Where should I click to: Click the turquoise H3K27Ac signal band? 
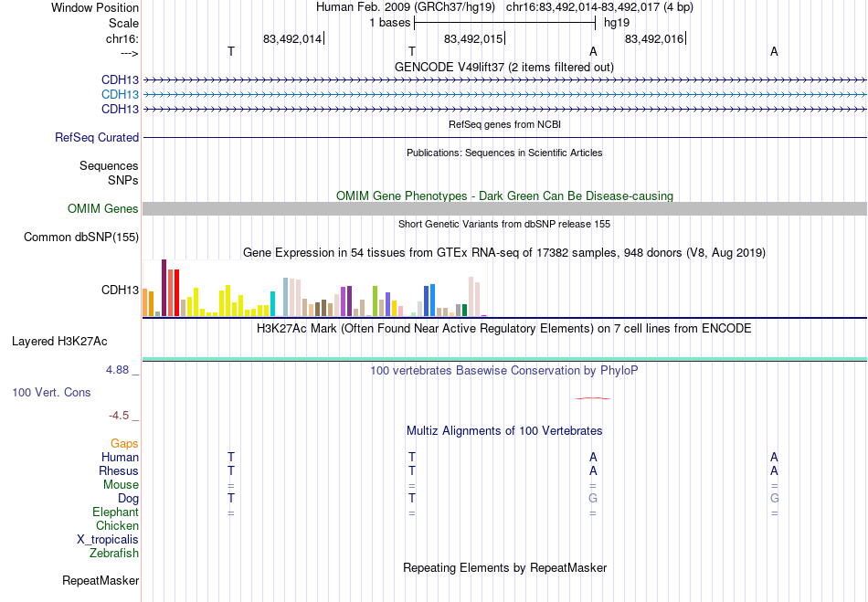pos(504,360)
